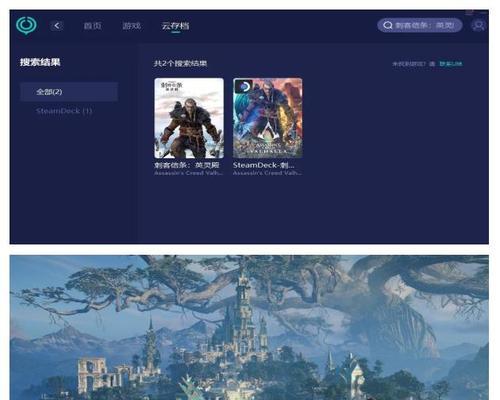Click SteamDeck badge on second game cover
500x400 pixels.
[x=243, y=87]
